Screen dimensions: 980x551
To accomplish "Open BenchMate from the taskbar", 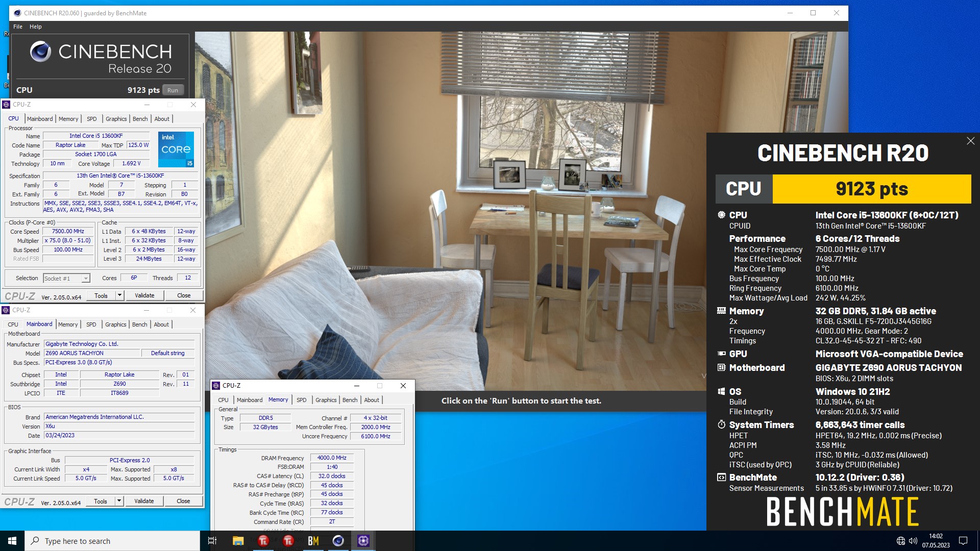I will [313, 541].
